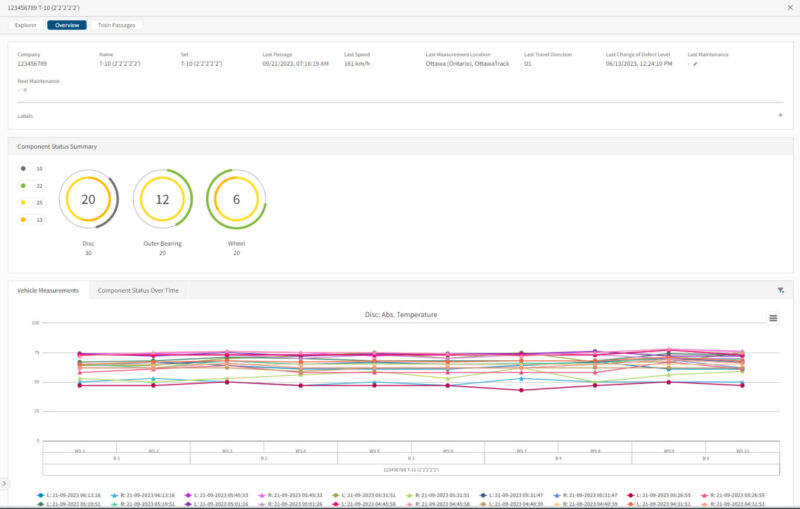Viewport: 800px width, 509px height.
Task: Click defect level date 06/13/2023, 12:24:10 PM
Action: 639,64
